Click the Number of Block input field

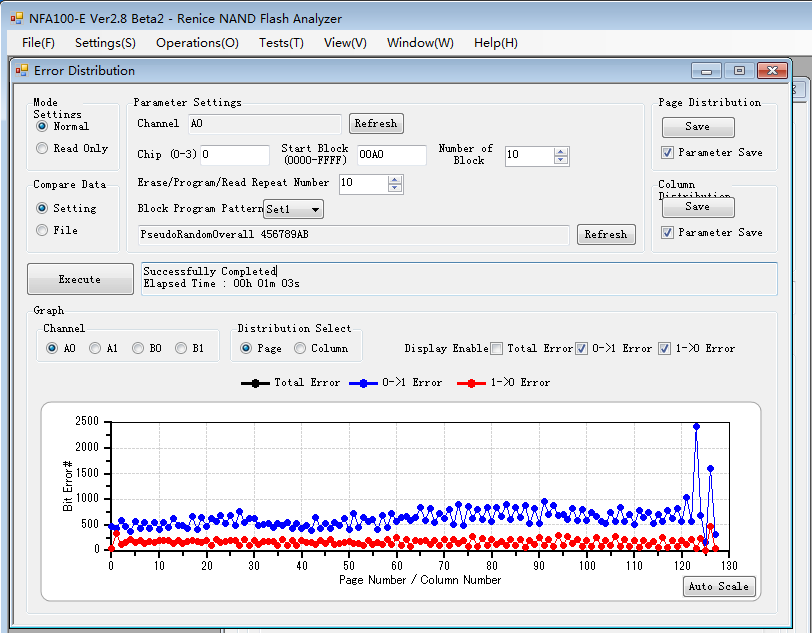click(529, 156)
